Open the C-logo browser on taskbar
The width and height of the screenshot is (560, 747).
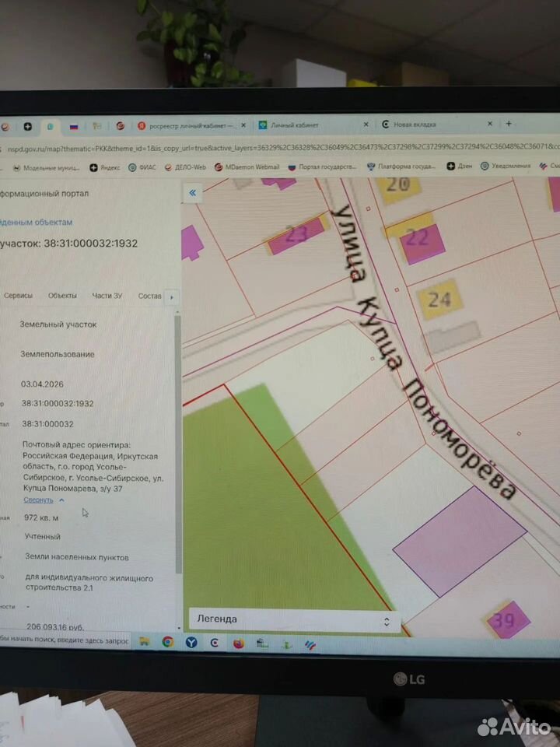click(x=215, y=644)
